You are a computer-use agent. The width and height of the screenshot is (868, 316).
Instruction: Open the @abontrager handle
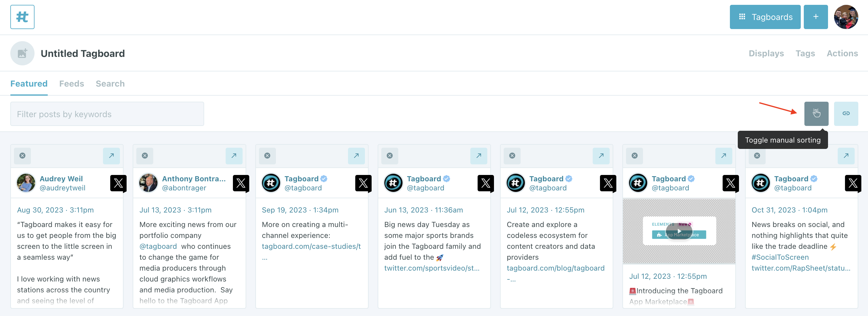[184, 188]
